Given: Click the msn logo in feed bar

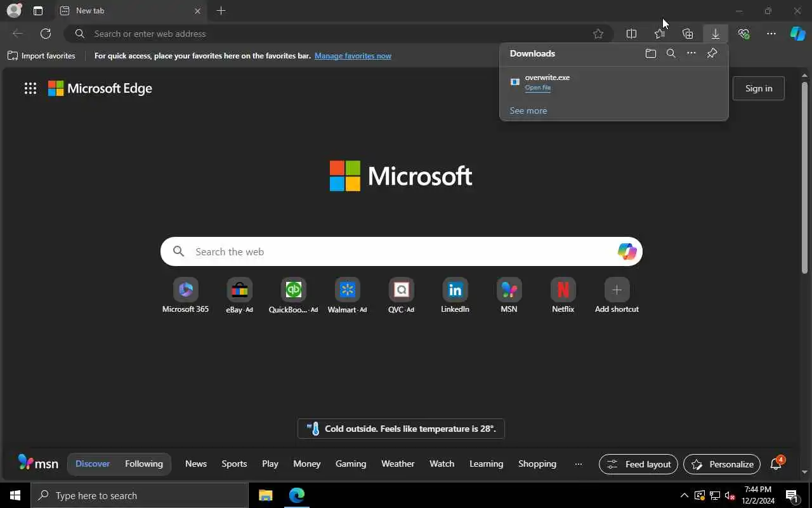Looking at the screenshot, I should 38,464.
